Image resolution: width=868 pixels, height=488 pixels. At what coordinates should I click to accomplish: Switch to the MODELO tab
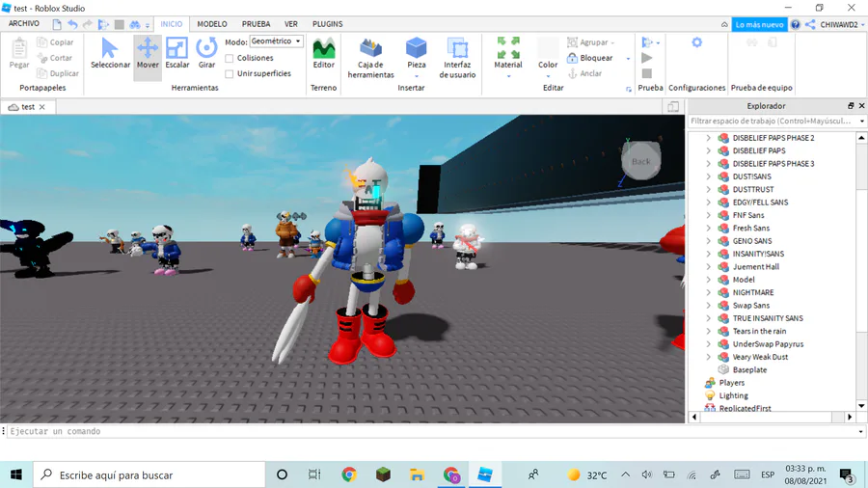(x=212, y=24)
